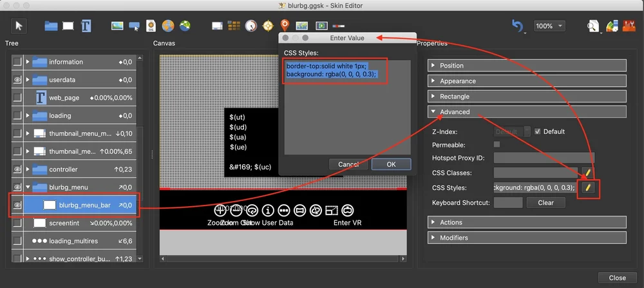Hide the userdata element via eye icon
The width and height of the screenshot is (644, 288).
pyautogui.click(x=17, y=80)
